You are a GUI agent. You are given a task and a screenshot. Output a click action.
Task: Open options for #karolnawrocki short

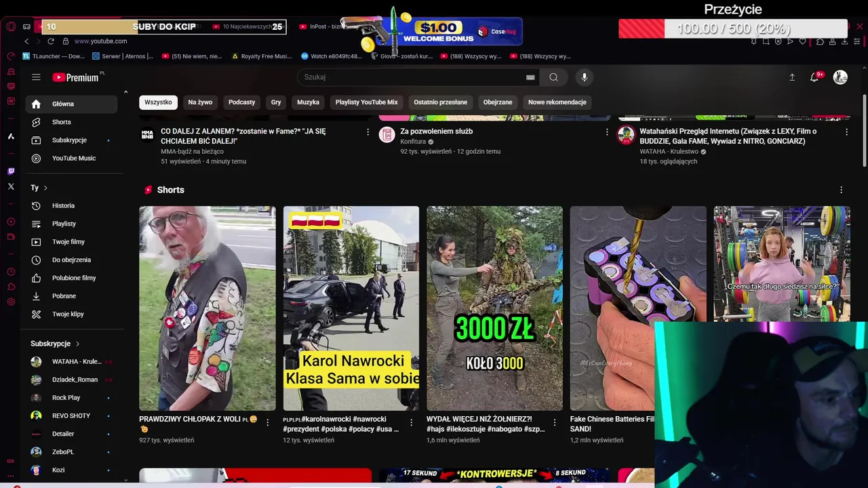412,422
